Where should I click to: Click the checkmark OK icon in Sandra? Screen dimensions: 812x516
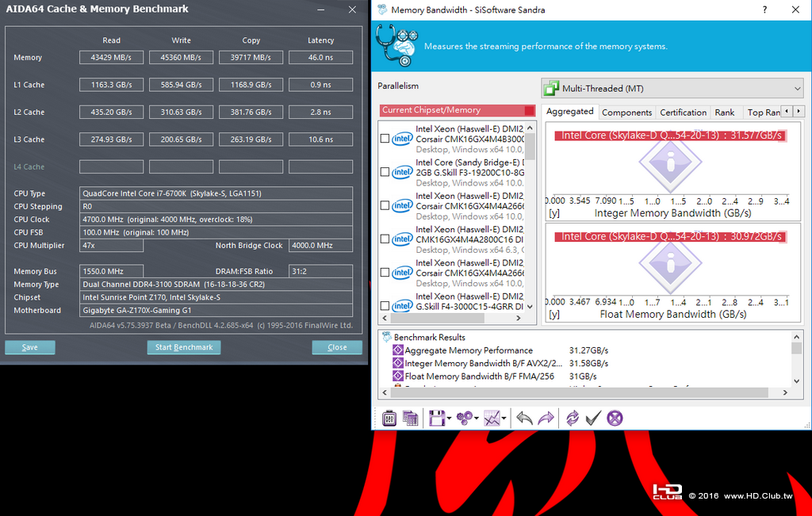pos(593,419)
